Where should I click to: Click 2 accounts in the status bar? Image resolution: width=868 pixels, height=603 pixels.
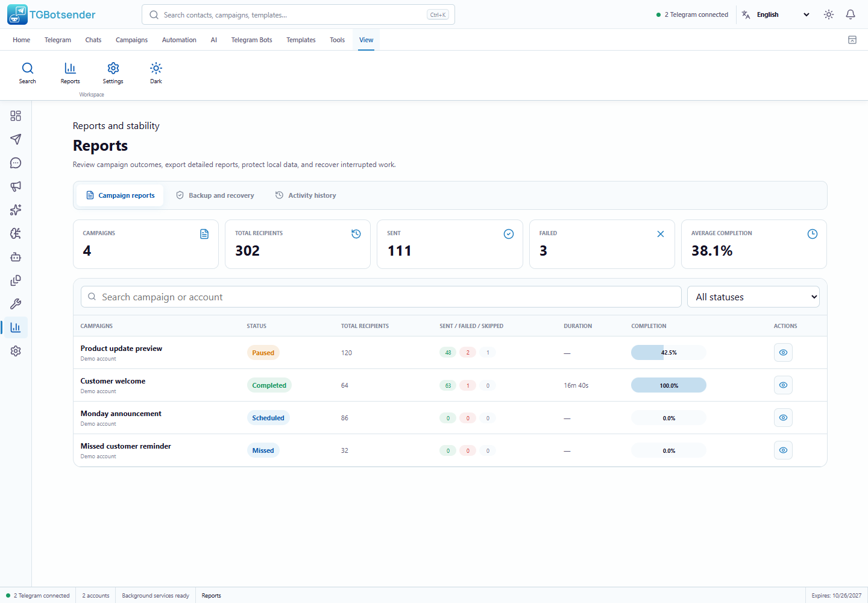tap(96, 596)
